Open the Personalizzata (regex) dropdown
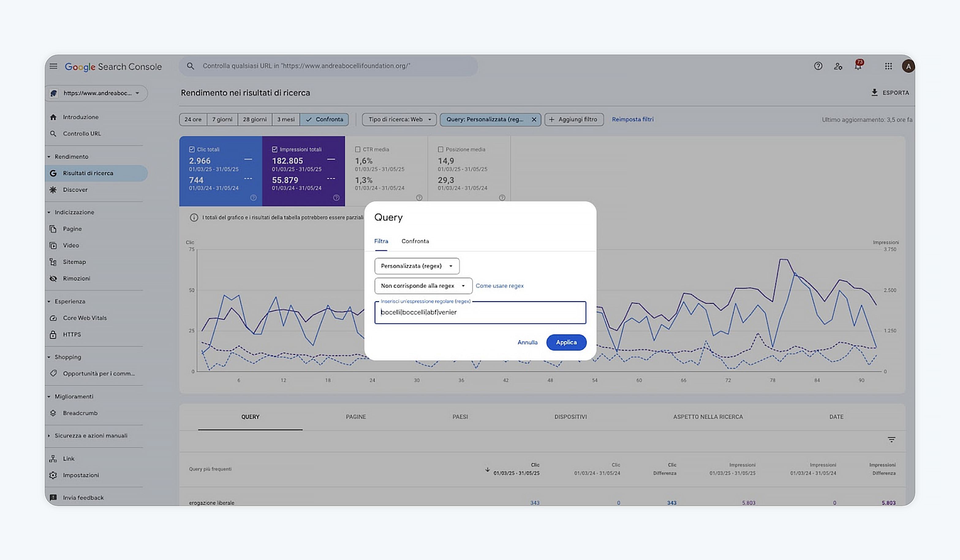The width and height of the screenshot is (960, 560). [417, 266]
